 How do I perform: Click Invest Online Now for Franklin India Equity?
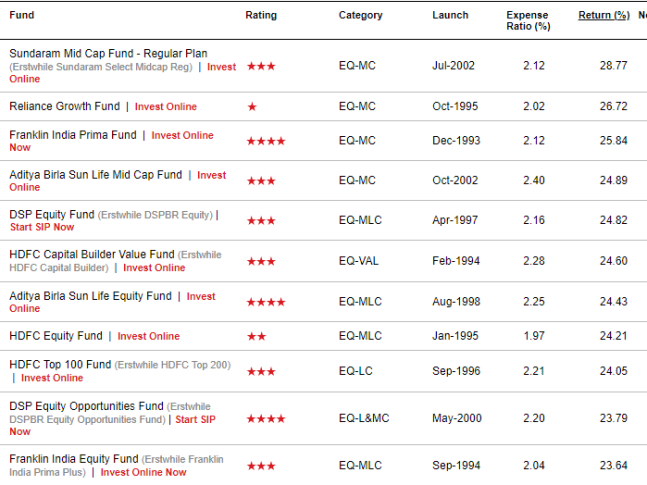(143, 473)
